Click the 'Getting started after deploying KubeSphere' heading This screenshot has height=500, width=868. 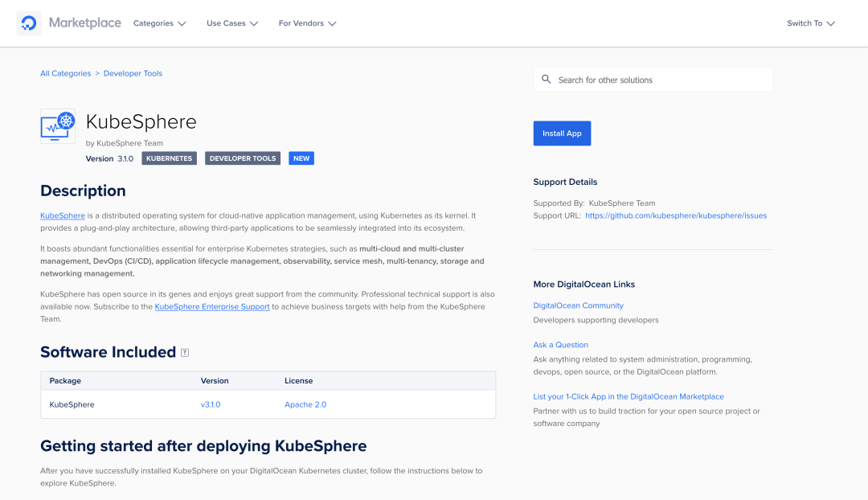point(203,445)
